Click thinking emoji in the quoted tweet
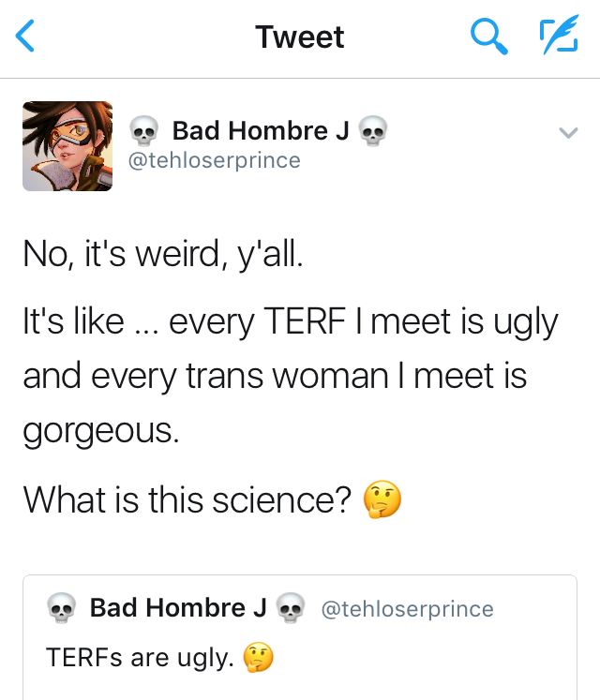 coord(258,659)
